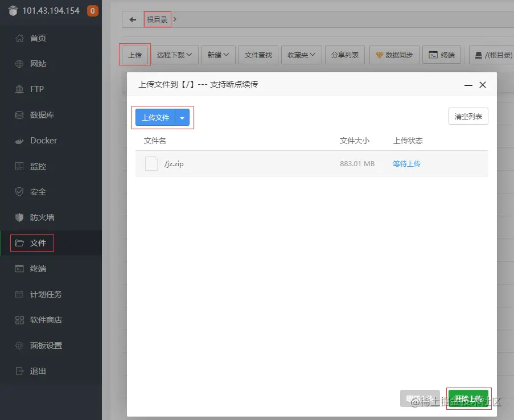Click the 上传 toolbar button

pyautogui.click(x=135, y=55)
